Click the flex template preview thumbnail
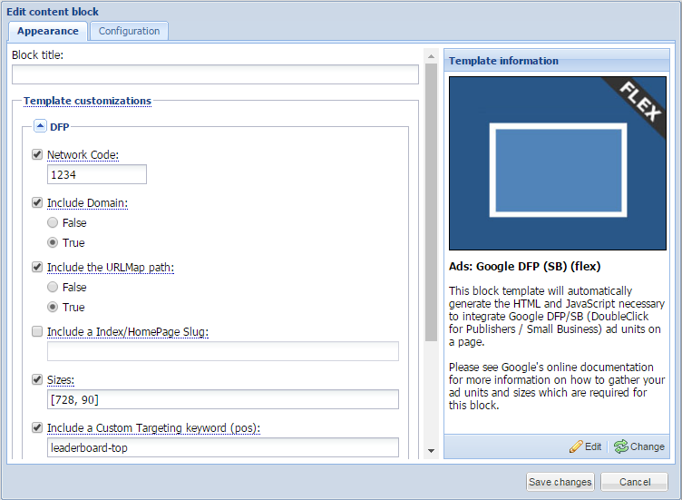 [x=557, y=164]
